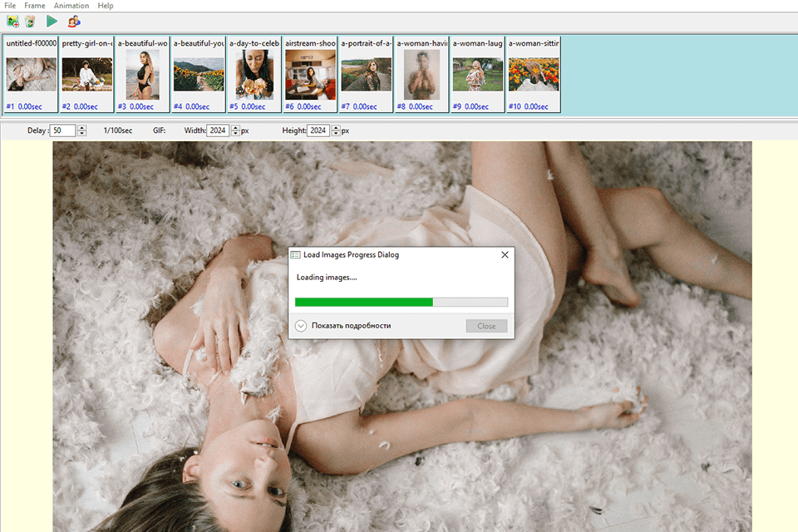Click inside the GIF Width field

click(217, 131)
